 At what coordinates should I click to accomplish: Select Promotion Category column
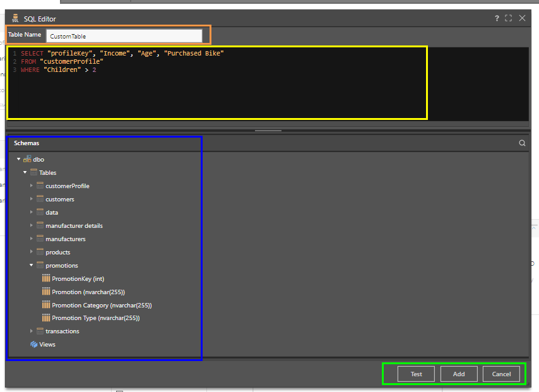[101, 306]
